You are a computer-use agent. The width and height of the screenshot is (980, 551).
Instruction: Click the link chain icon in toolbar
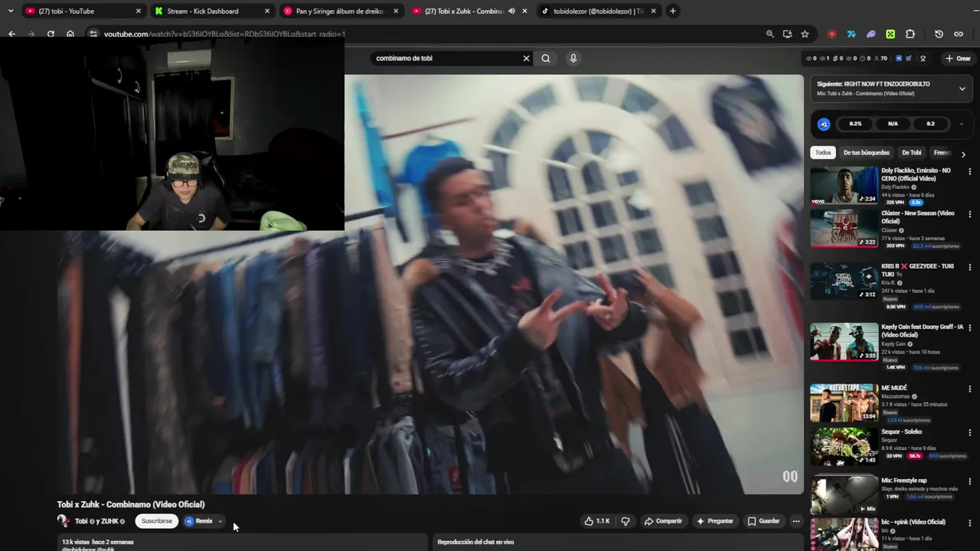pyautogui.click(x=959, y=34)
